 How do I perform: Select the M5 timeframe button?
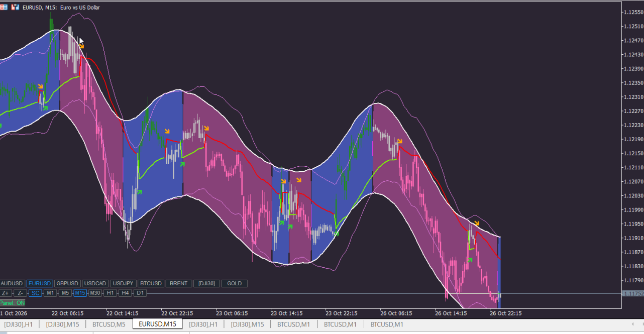(65, 293)
